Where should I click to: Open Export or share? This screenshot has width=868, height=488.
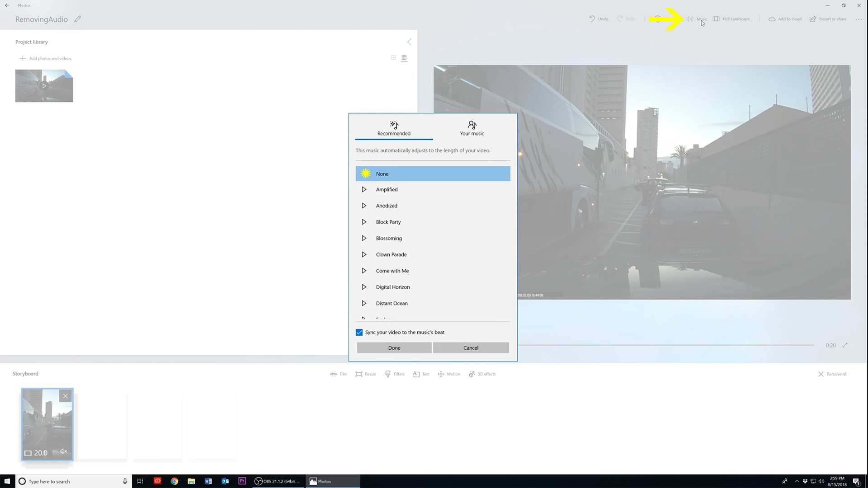click(x=828, y=19)
